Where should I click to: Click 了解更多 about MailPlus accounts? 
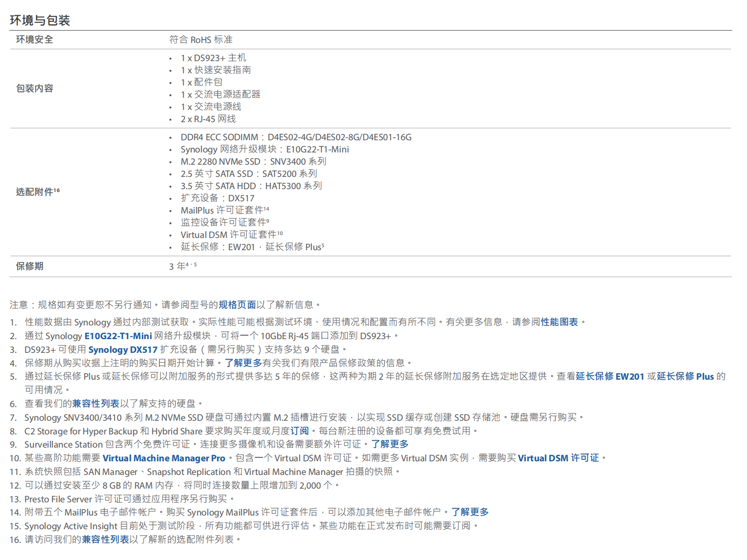(x=470, y=512)
